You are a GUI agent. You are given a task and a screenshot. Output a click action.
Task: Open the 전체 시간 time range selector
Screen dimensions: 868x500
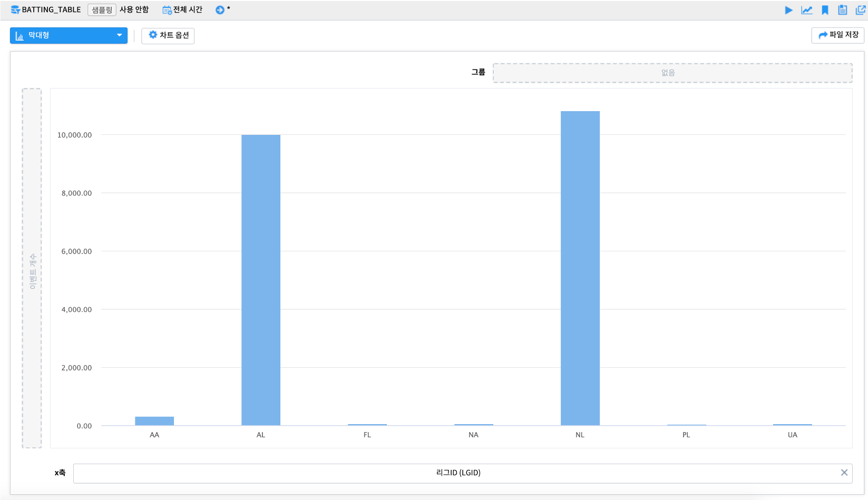[182, 10]
